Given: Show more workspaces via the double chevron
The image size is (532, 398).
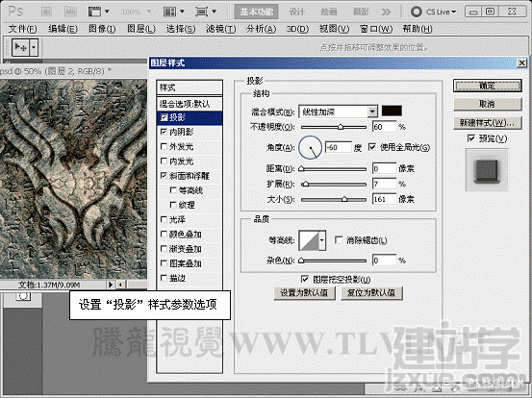Looking at the screenshot, I should [386, 12].
